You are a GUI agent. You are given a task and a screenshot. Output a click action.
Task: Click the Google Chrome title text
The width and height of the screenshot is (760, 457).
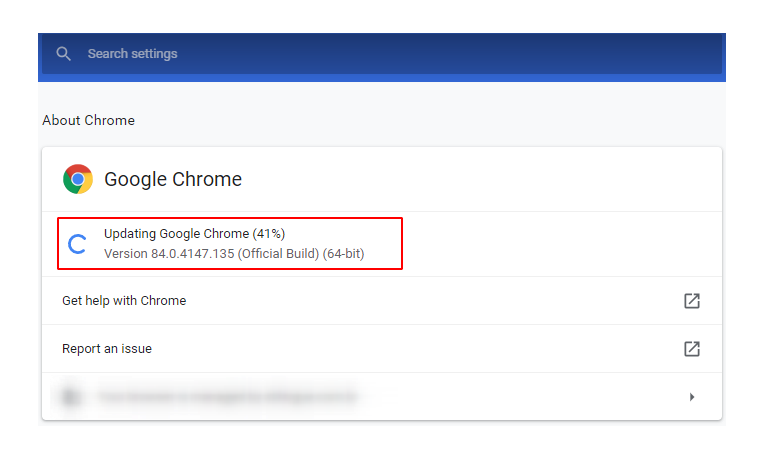[173, 180]
